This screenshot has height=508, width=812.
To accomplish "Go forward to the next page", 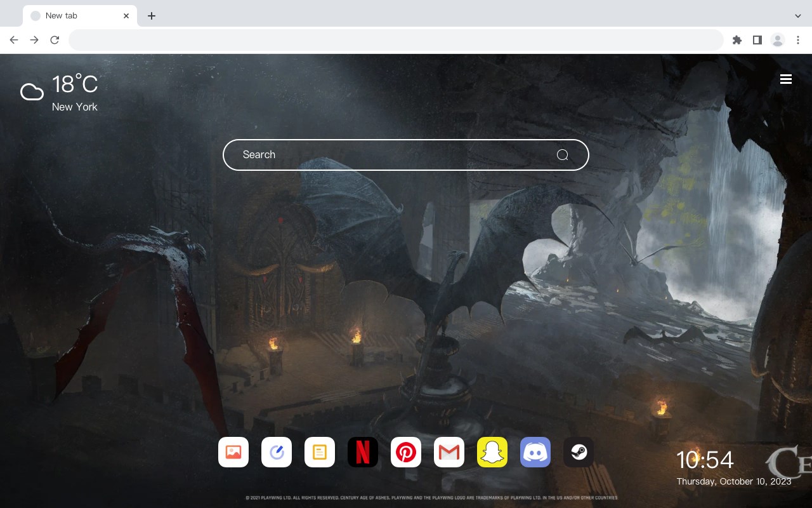I will (34, 40).
